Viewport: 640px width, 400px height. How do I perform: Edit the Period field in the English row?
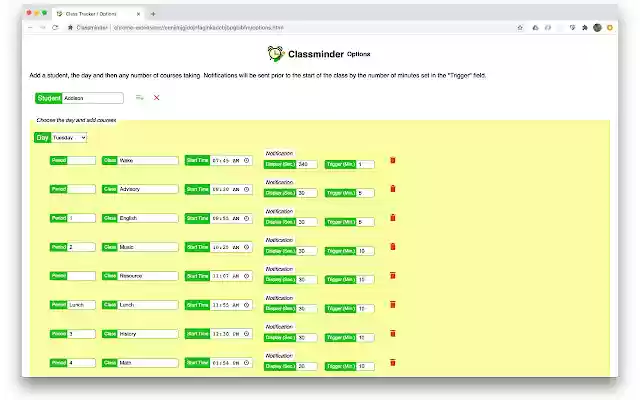point(82,218)
